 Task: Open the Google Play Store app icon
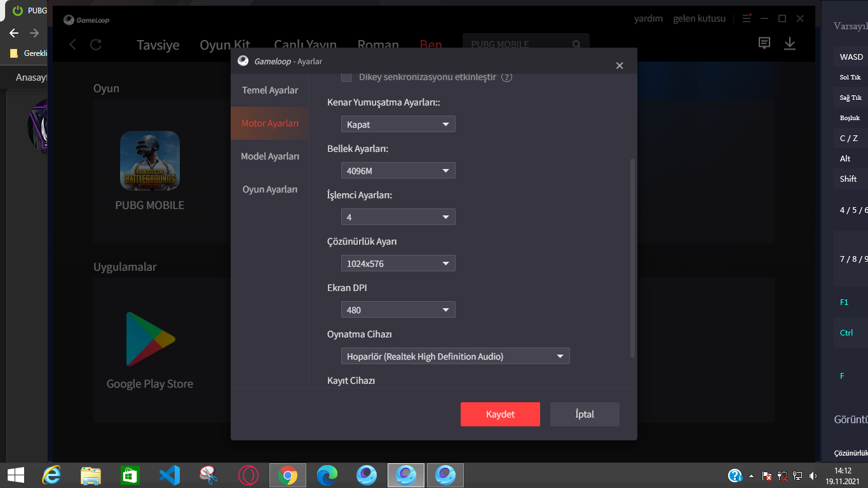(x=150, y=339)
